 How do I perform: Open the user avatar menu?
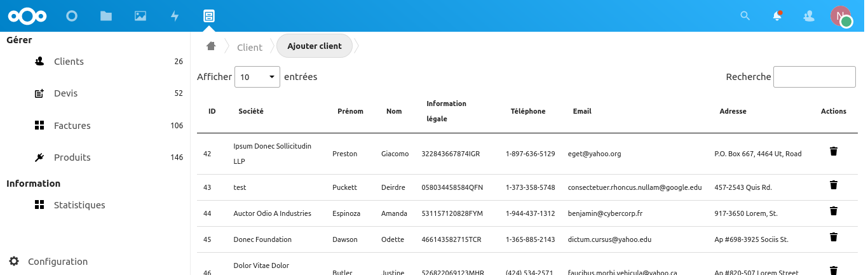[841, 16]
